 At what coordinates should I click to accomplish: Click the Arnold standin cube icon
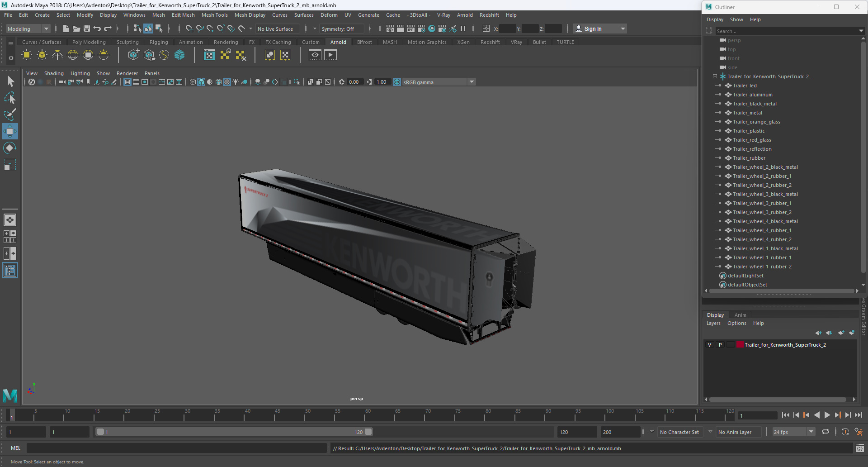[133, 55]
